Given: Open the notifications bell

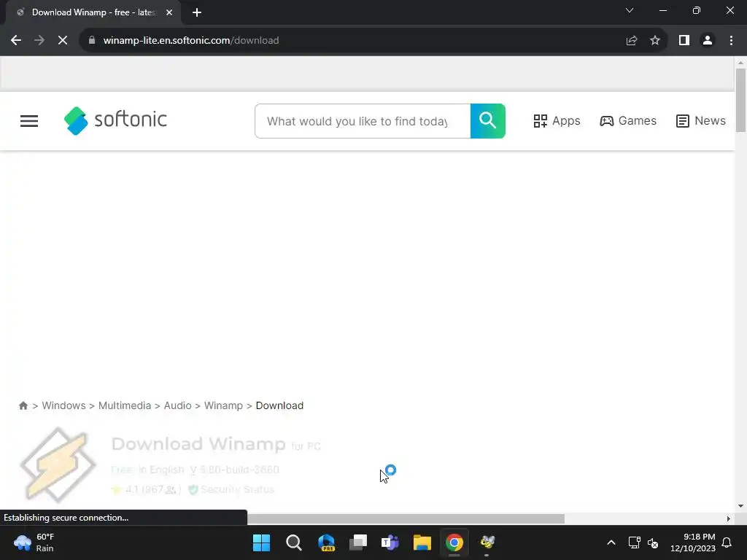Looking at the screenshot, I should pos(727,542).
